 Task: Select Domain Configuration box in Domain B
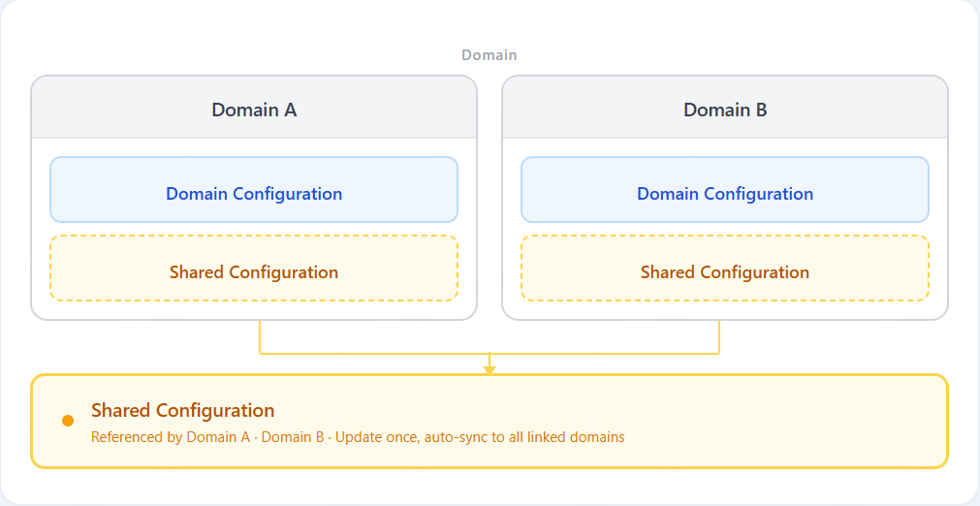[725, 190]
